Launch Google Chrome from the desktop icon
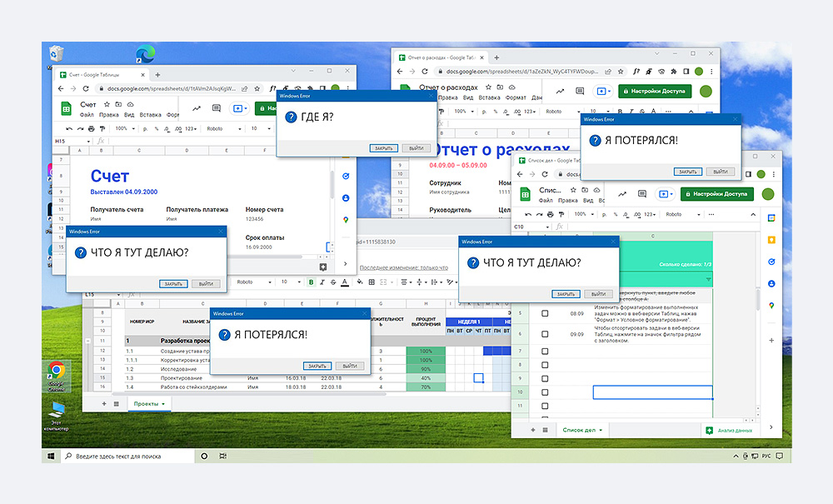 pyautogui.click(x=57, y=371)
